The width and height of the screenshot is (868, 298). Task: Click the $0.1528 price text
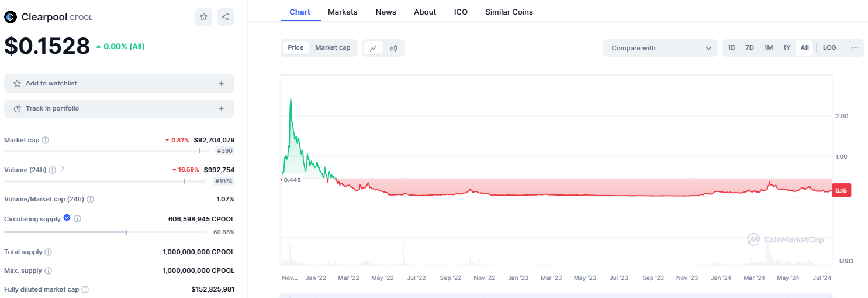pos(47,46)
